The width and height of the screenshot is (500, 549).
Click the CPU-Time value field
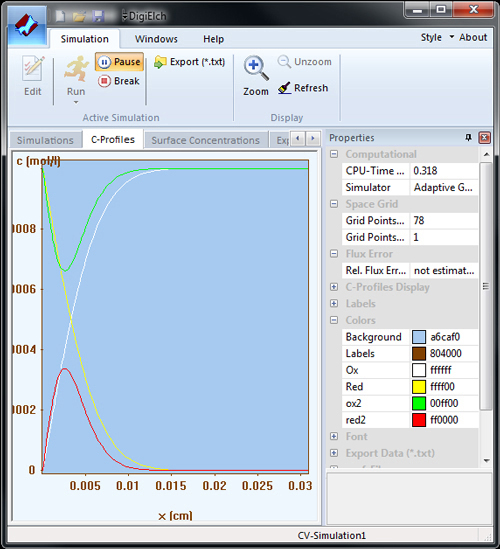point(444,171)
